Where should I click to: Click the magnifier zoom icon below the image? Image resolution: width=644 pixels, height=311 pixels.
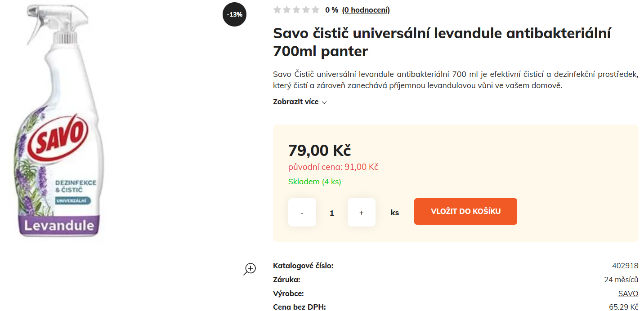(x=250, y=269)
